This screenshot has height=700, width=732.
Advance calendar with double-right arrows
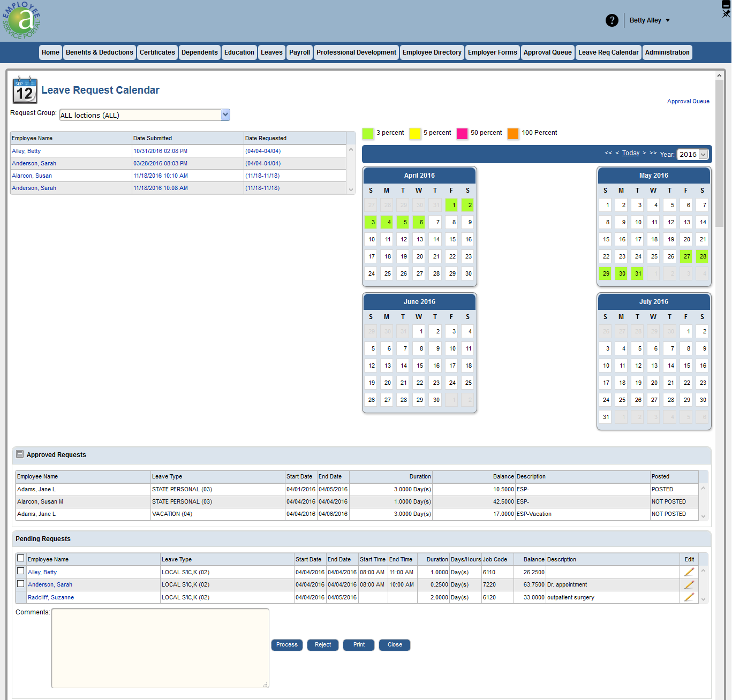[x=653, y=153]
